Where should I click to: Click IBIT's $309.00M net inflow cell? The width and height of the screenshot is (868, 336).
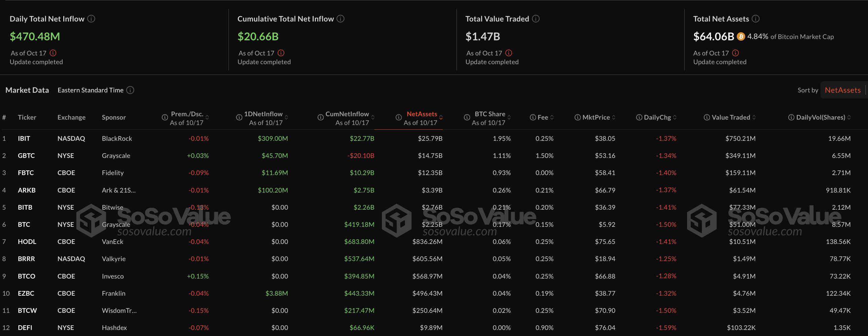point(273,138)
